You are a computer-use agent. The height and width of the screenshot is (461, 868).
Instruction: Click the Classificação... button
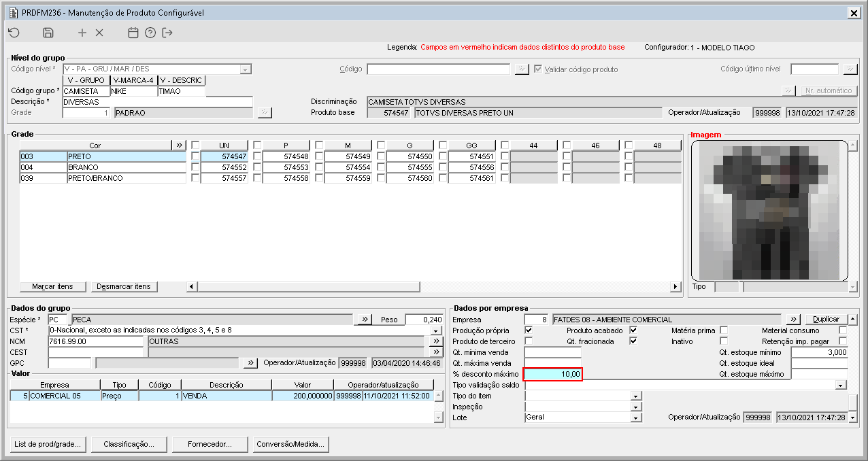(129, 445)
